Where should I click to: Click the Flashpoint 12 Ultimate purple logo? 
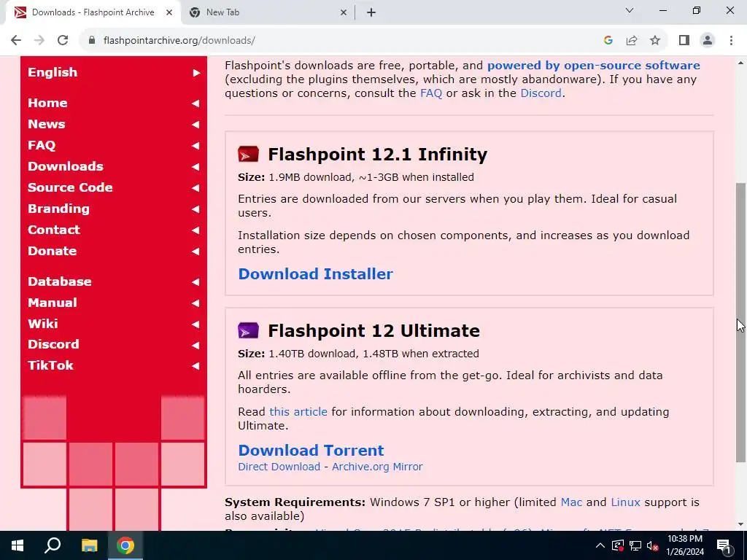pyautogui.click(x=248, y=330)
